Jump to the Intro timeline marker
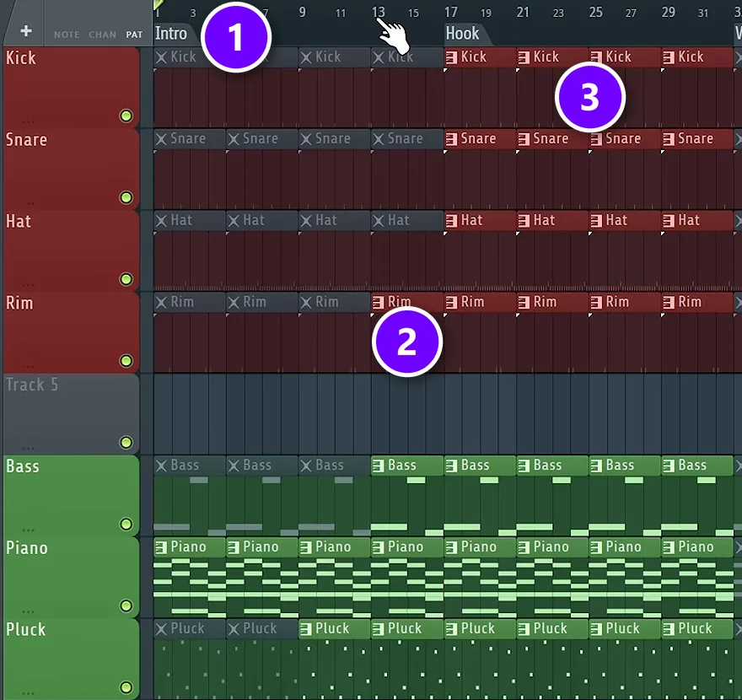This screenshot has width=742, height=700. (171, 34)
